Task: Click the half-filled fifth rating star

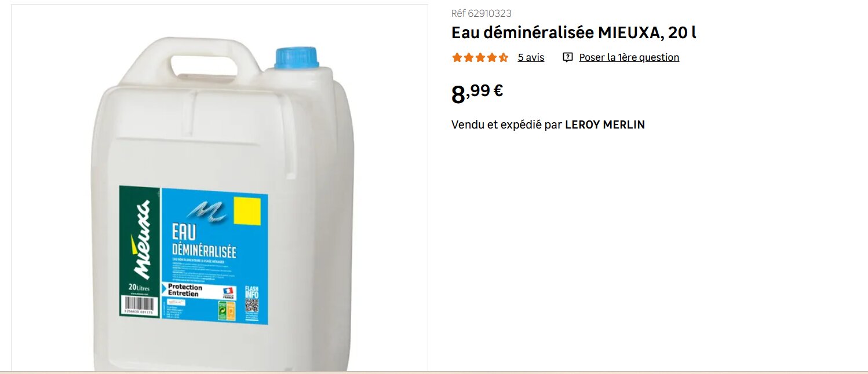Action: tap(504, 57)
